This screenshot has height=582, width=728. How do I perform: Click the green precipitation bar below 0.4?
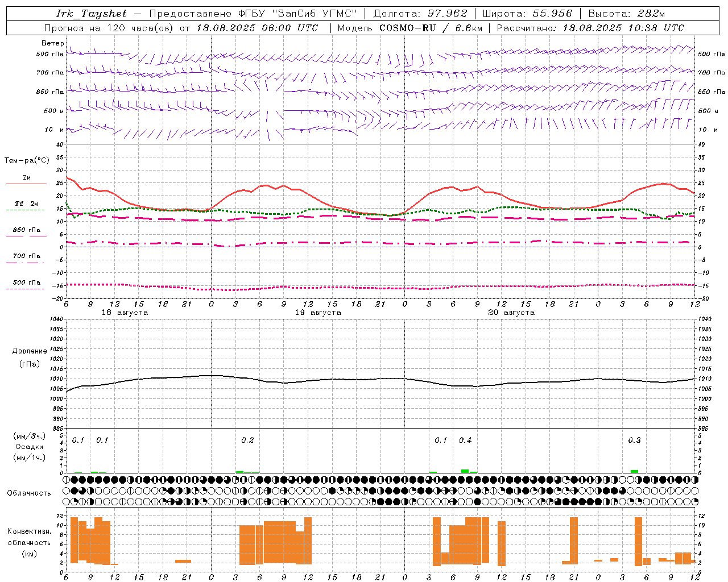465,471
